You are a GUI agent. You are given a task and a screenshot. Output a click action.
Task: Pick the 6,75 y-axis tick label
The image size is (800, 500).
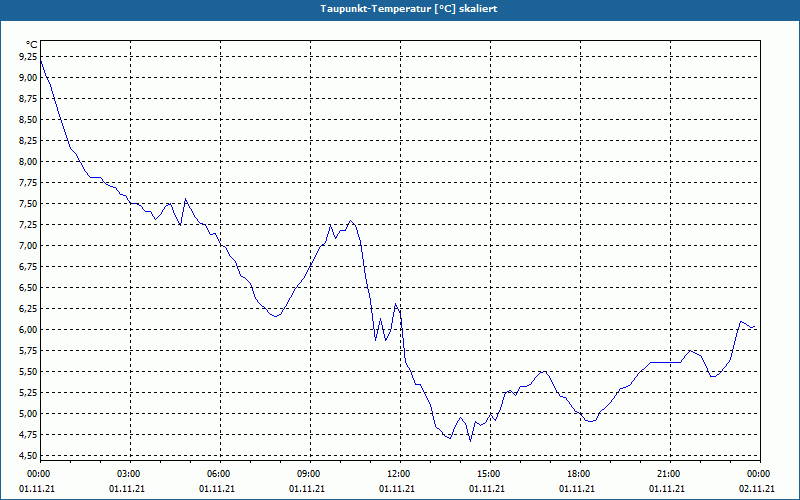pos(28,266)
